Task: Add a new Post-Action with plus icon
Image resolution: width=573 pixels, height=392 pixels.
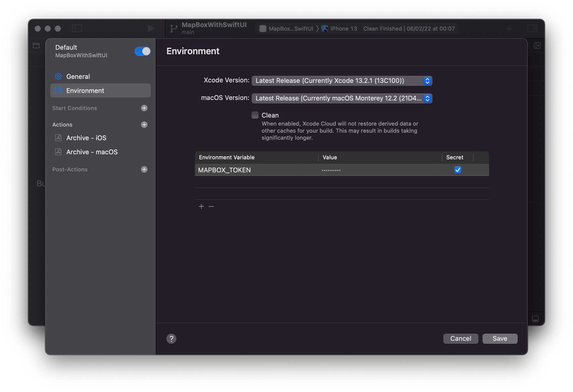Action: (x=144, y=169)
